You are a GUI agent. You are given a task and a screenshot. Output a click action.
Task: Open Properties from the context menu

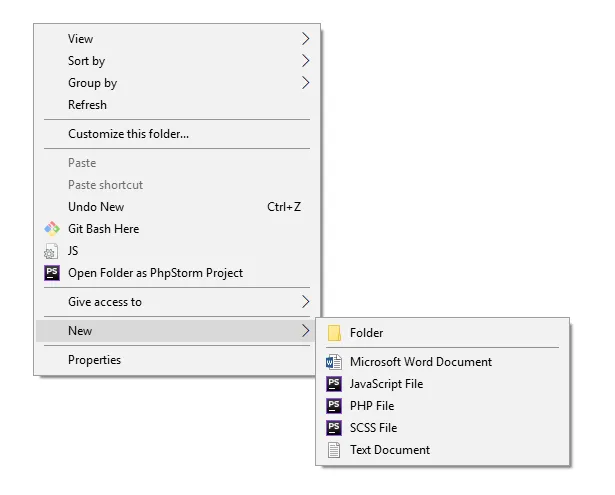tap(94, 360)
